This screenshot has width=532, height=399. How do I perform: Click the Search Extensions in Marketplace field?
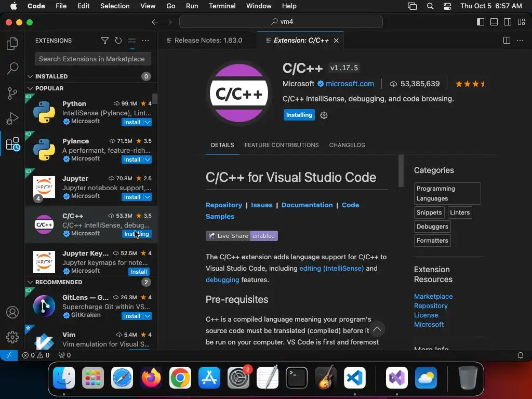[94, 59]
